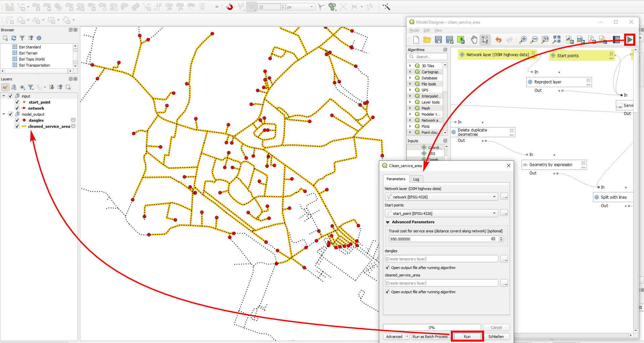The width and height of the screenshot is (644, 343).
Task: Zoom in on the model canvas
Action: (x=523, y=40)
